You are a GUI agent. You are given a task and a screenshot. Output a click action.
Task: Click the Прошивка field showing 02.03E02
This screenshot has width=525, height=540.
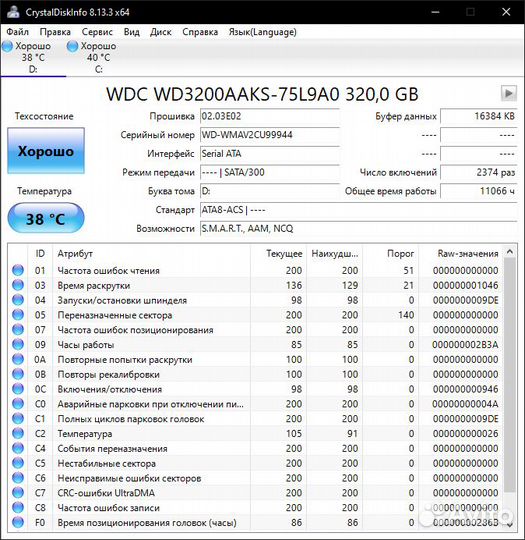[x=270, y=116]
